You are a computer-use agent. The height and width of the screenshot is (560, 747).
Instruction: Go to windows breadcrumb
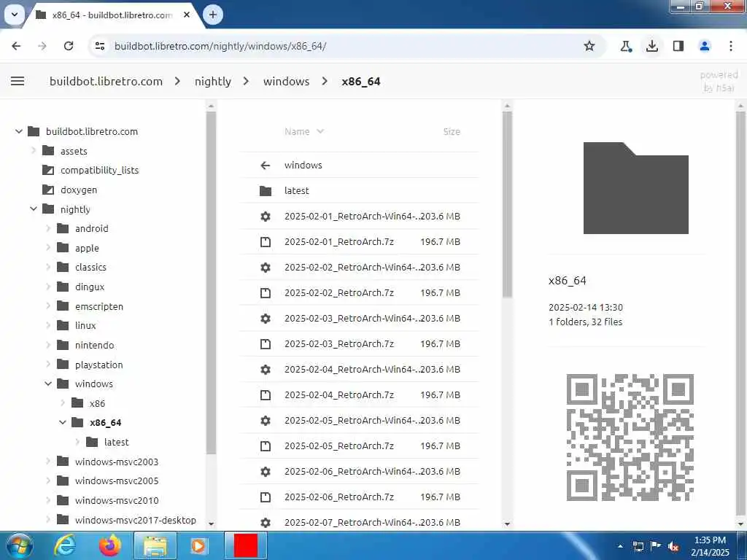click(286, 82)
